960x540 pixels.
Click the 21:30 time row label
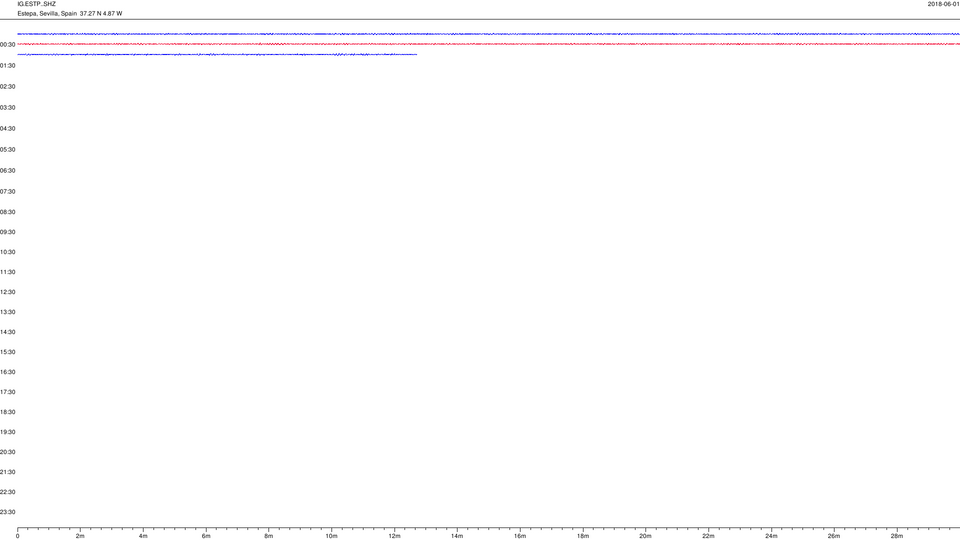coord(7,472)
